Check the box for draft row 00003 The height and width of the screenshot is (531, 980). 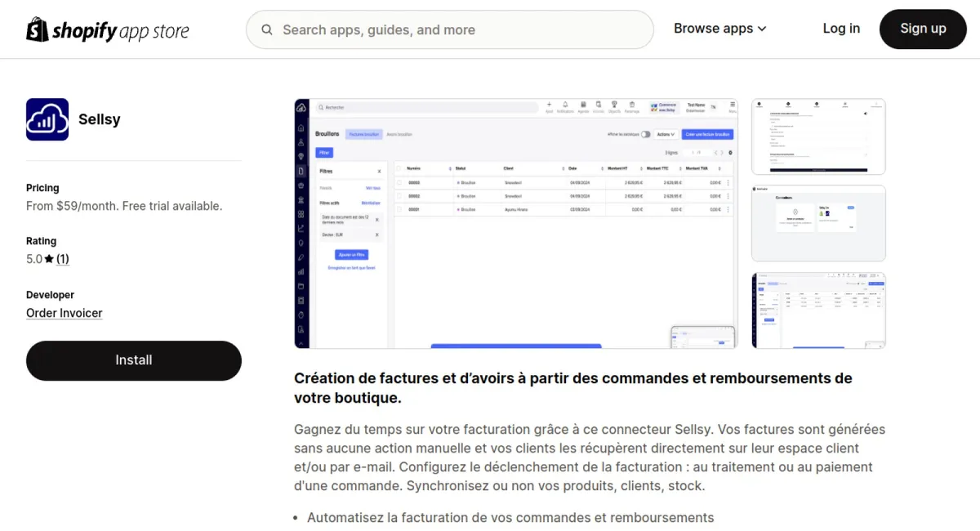[x=400, y=183]
